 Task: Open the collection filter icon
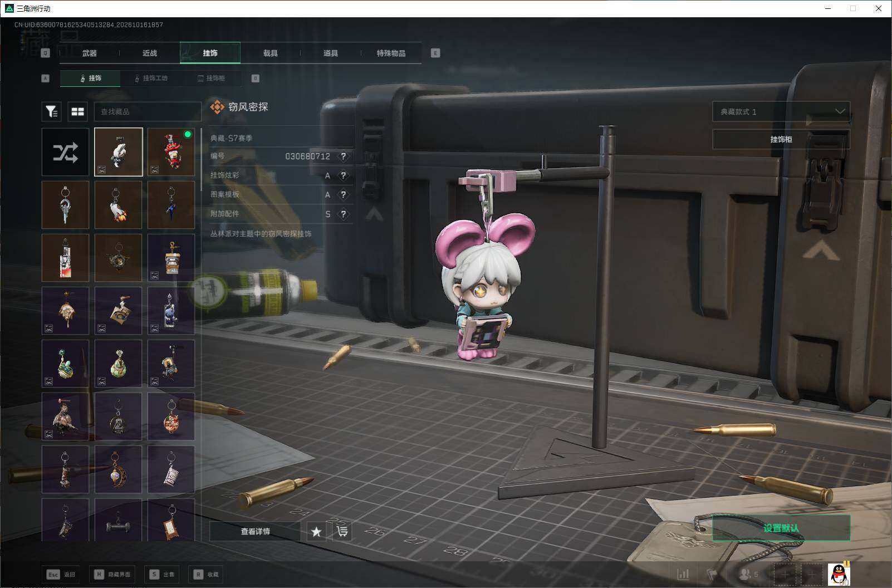pyautogui.click(x=52, y=111)
